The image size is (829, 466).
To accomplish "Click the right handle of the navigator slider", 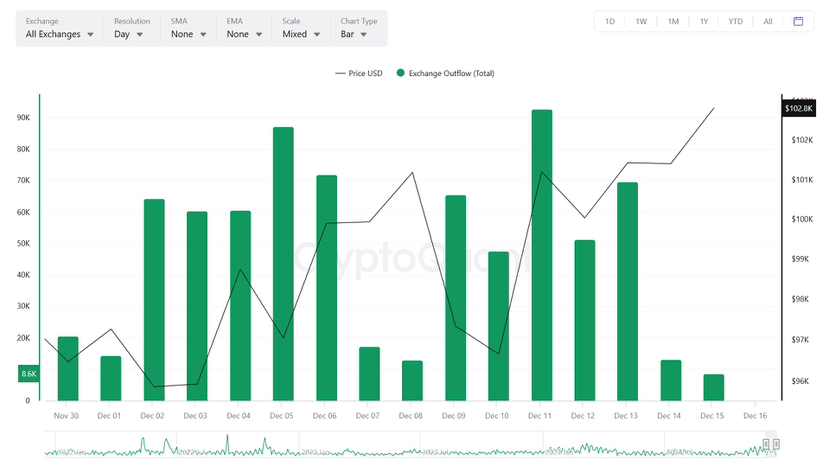I will 774,444.
